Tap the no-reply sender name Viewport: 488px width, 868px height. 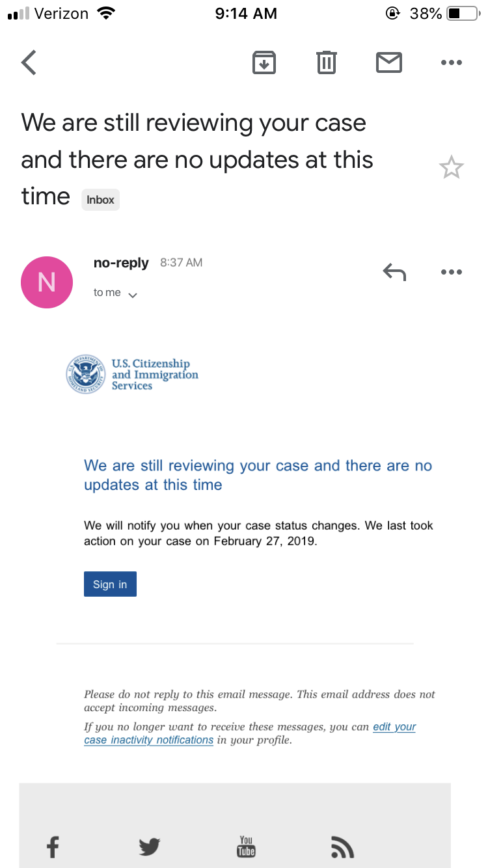pos(121,263)
